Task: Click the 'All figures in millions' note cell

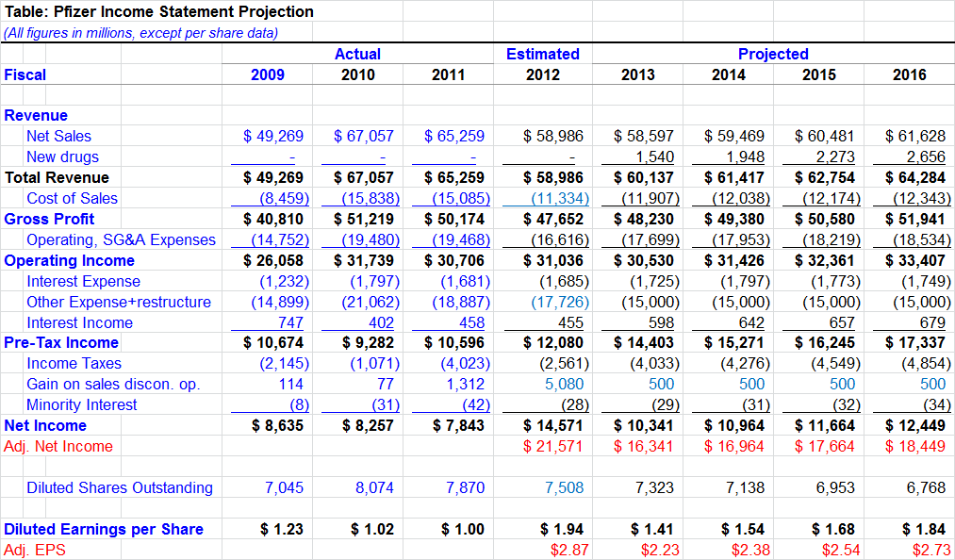Action: tap(140, 33)
